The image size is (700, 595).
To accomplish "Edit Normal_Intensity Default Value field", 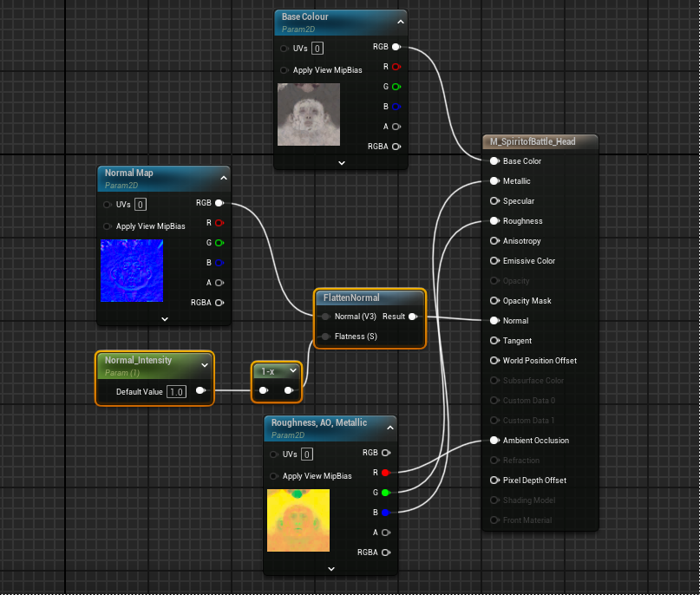I will [x=176, y=392].
